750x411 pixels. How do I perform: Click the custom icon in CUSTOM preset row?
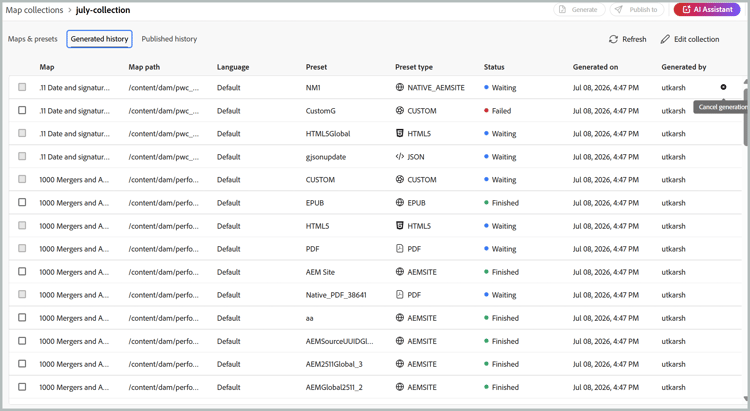pyautogui.click(x=400, y=179)
